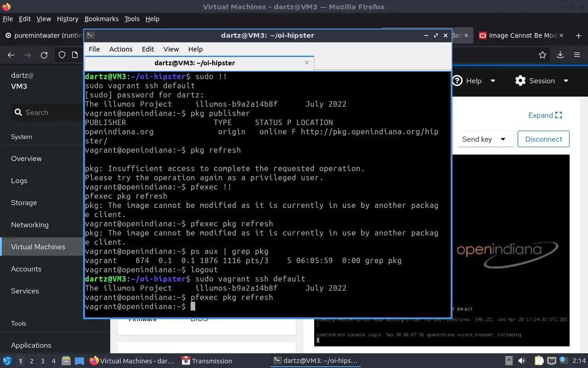This screenshot has height=368, width=588.
Task: Click the Cockpit sidebar Search field
Action: click(46, 112)
